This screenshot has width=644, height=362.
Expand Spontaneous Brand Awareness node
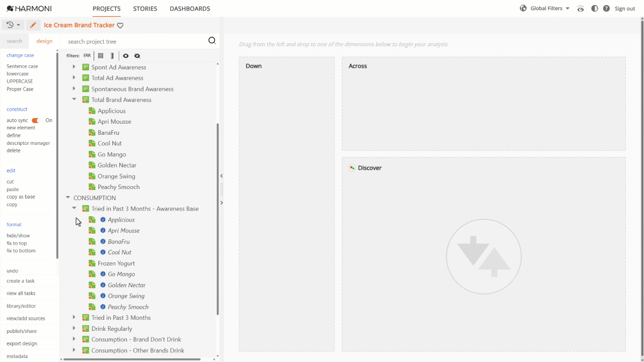[74, 88]
